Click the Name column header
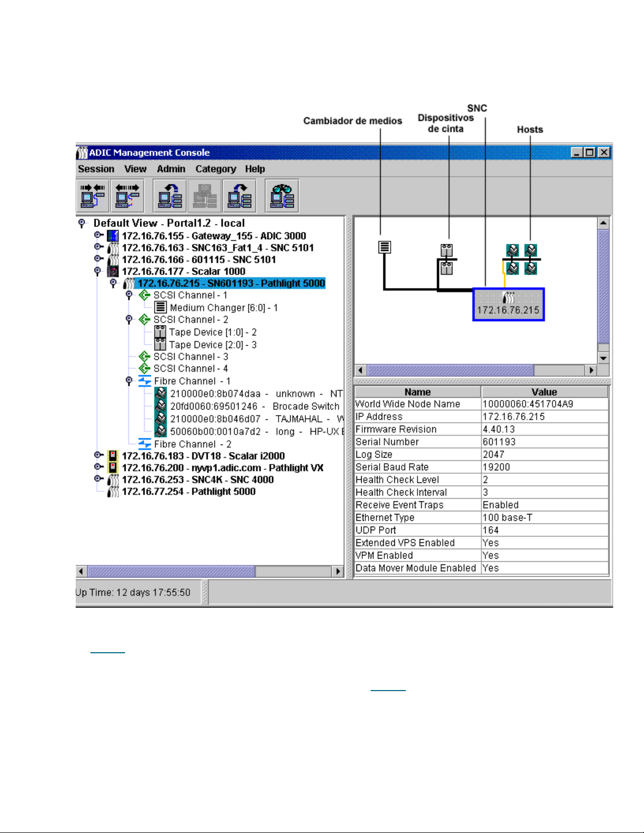Viewport: 644px width, 833px height. [418, 392]
